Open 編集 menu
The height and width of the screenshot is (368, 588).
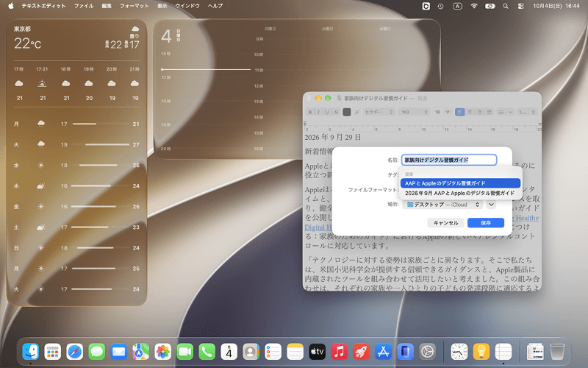click(107, 6)
